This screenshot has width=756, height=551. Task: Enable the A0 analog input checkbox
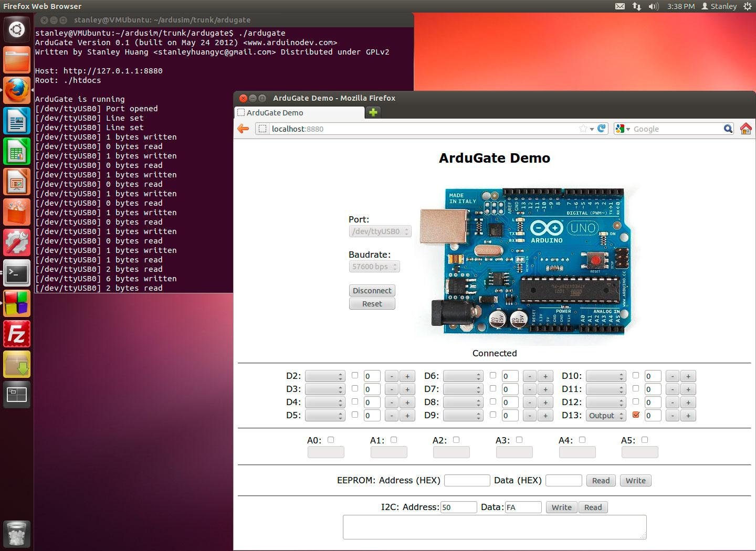(x=330, y=440)
